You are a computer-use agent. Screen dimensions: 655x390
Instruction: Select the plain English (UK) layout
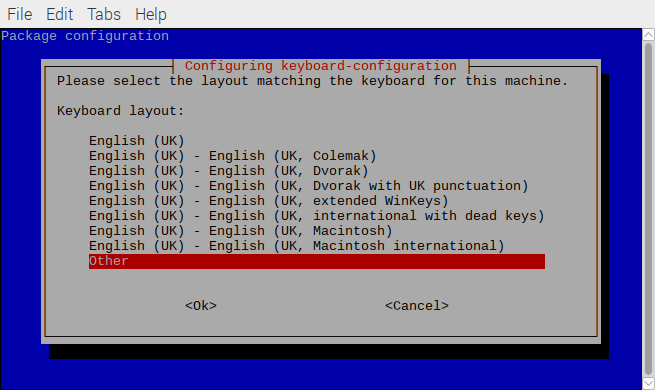point(137,141)
